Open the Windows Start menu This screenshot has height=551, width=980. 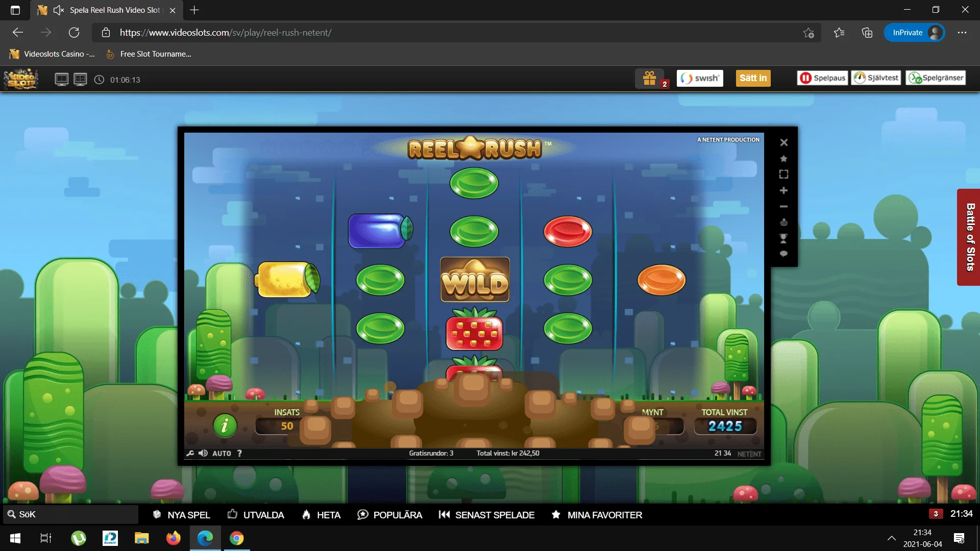tap(15, 538)
